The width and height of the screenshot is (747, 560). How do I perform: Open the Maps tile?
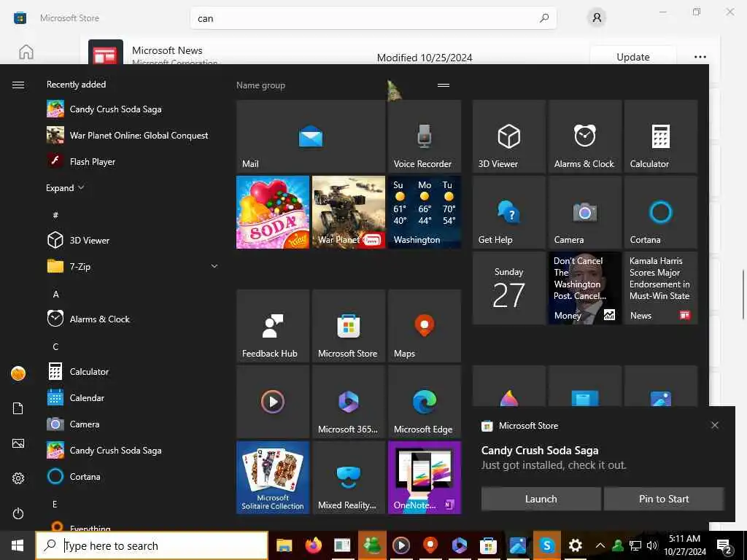[x=425, y=326]
